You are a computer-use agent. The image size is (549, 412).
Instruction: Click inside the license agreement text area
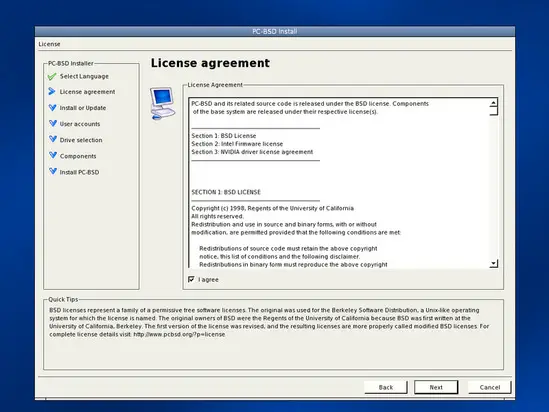[339, 183]
